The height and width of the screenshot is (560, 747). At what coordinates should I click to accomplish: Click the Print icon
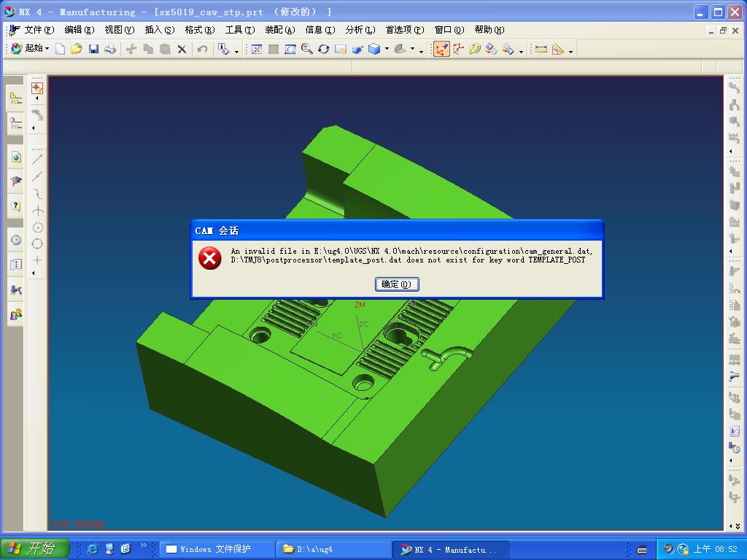110,49
